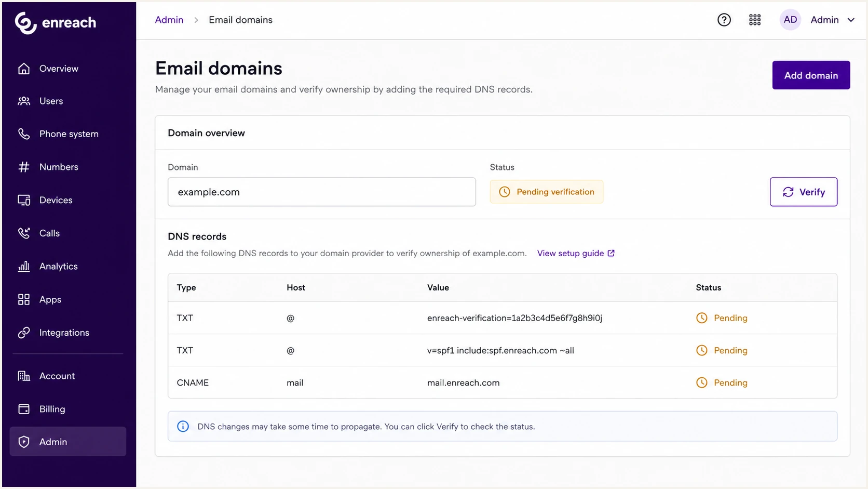Click the Apps grid icon in sidebar
Image resolution: width=868 pixels, height=489 pixels.
24,300
